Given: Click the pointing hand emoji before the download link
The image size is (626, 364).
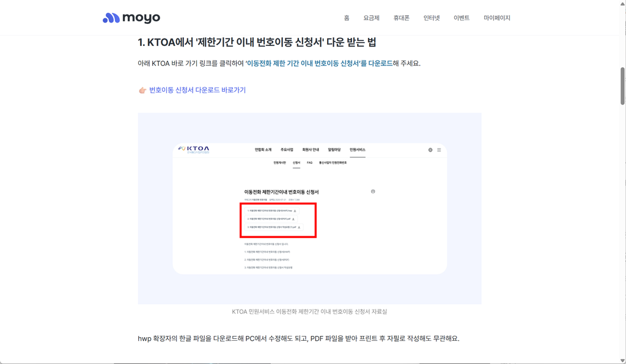Looking at the screenshot, I should [142, 90].
